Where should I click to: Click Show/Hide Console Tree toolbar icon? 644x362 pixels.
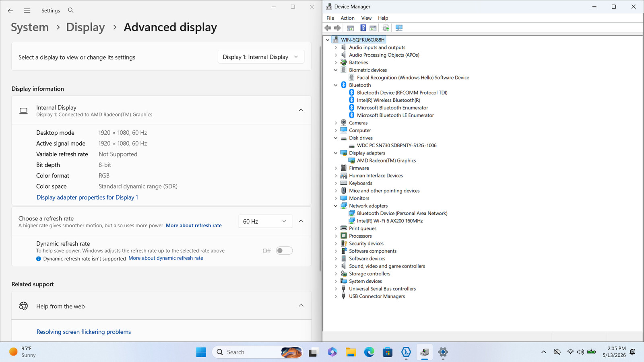[350, 28]
